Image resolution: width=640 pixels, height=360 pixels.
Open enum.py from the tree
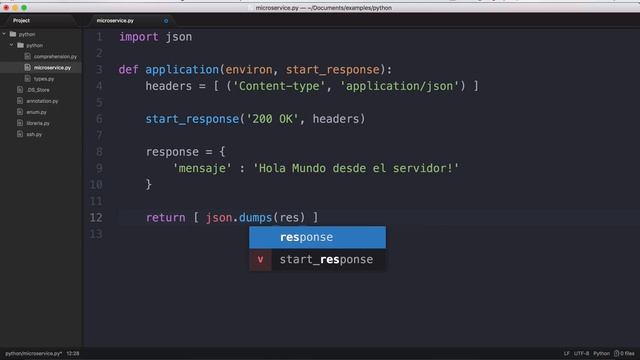tap(36, 112)
